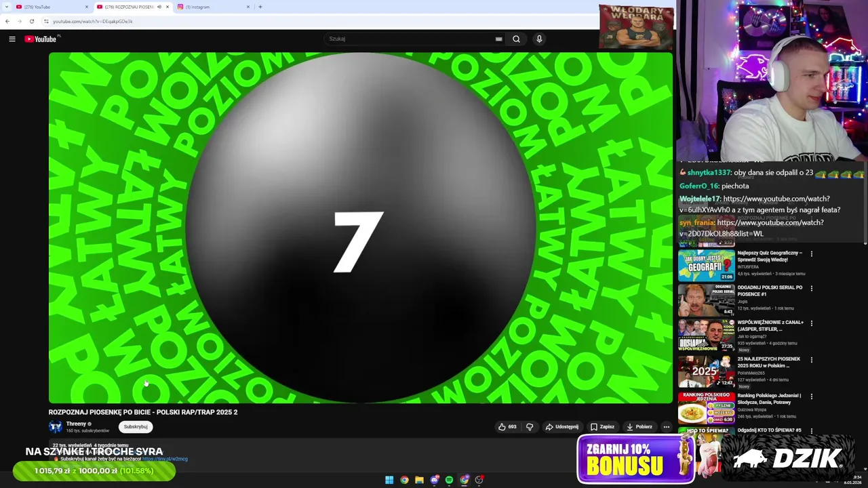Open options for ODGADNIJ POLSKI SERIAL video
Viewport: 868px width, 488px height.
pos(811,289)
